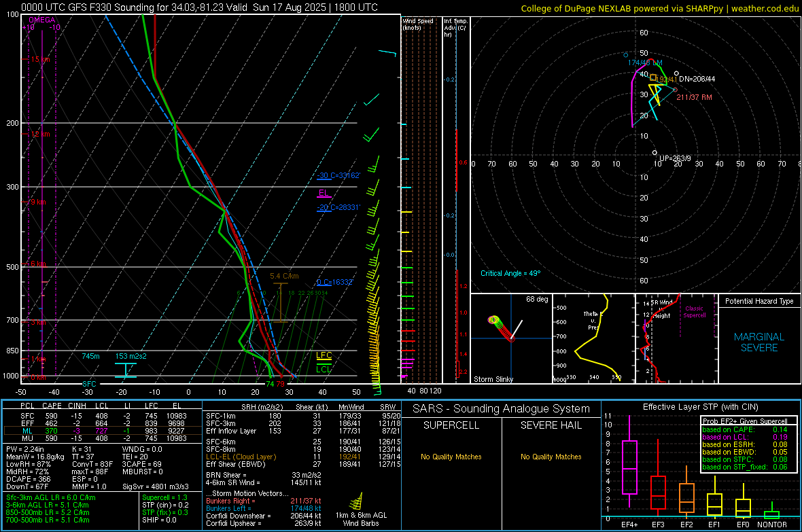
Task: Click the 68 deg slinky tilt value
Action: [x=537, y=299]
